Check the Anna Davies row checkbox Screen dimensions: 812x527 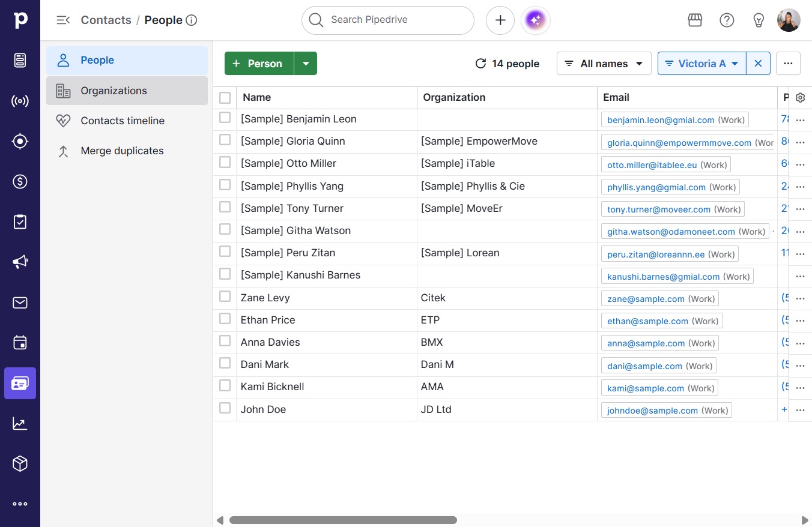[225, 341]
